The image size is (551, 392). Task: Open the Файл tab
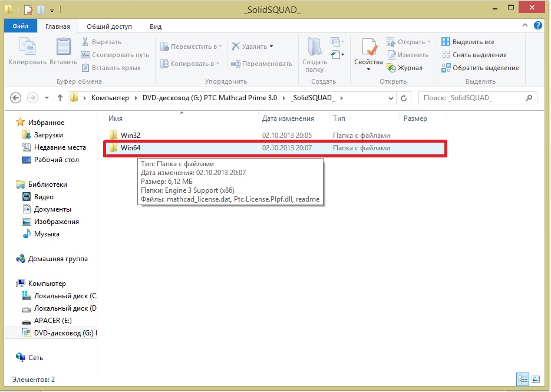[21, 26]
